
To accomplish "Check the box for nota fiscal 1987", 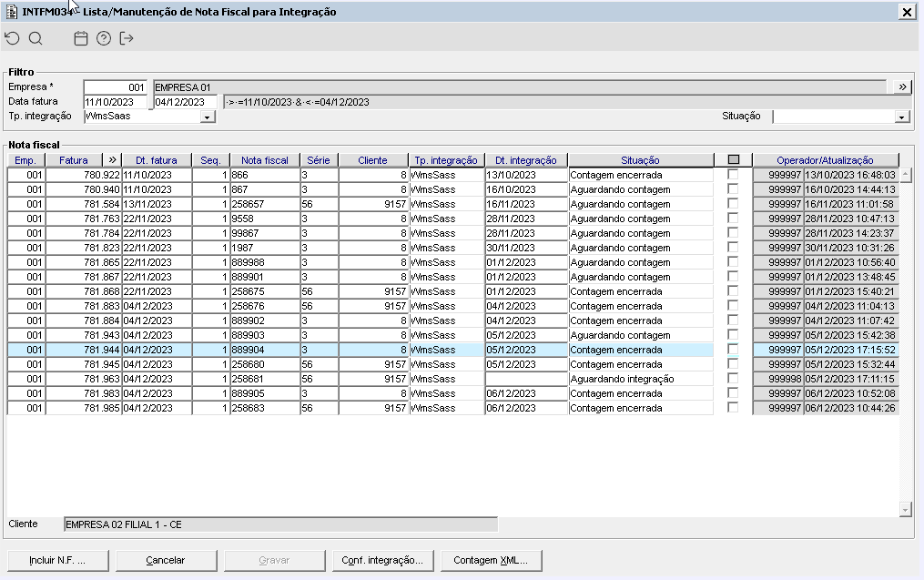I will (733, 247).
